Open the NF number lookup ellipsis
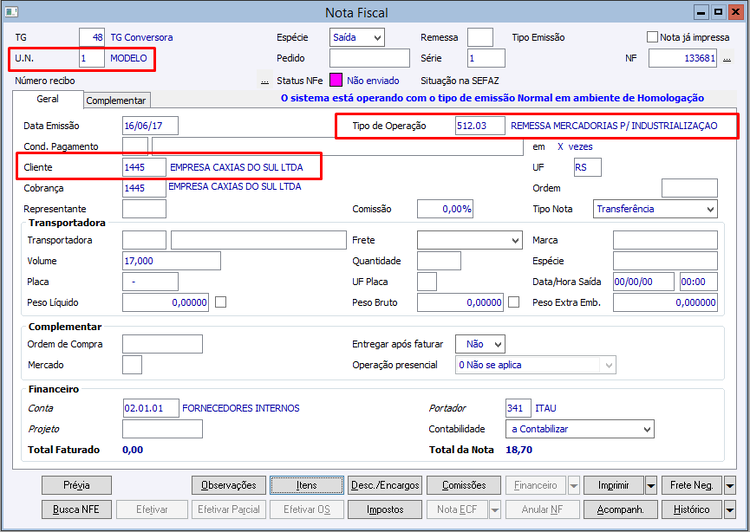The image size is (750, 532). pyautogui.click(x=727, y=59)
